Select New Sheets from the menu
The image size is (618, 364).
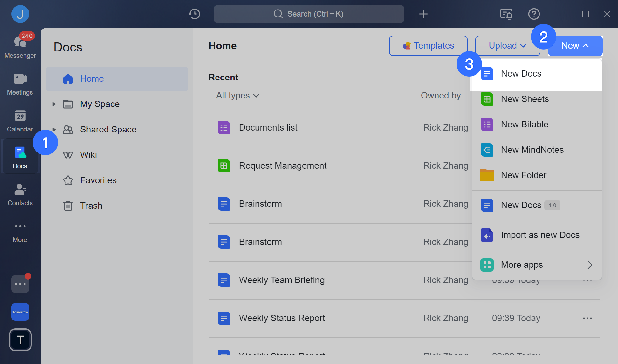pos(525,99)
